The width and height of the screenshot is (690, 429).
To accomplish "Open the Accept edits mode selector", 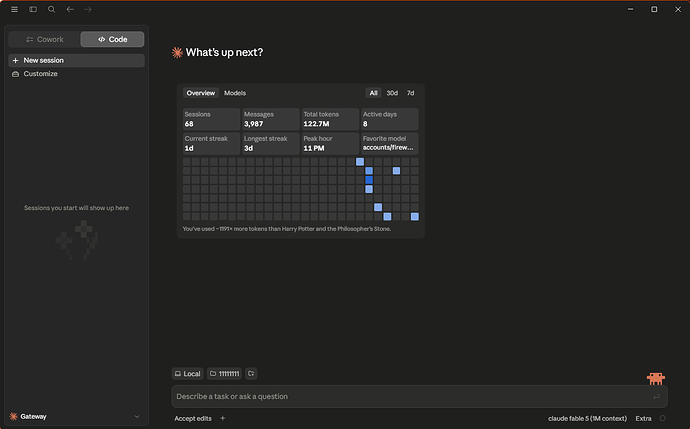I will (x=193, y=418).
